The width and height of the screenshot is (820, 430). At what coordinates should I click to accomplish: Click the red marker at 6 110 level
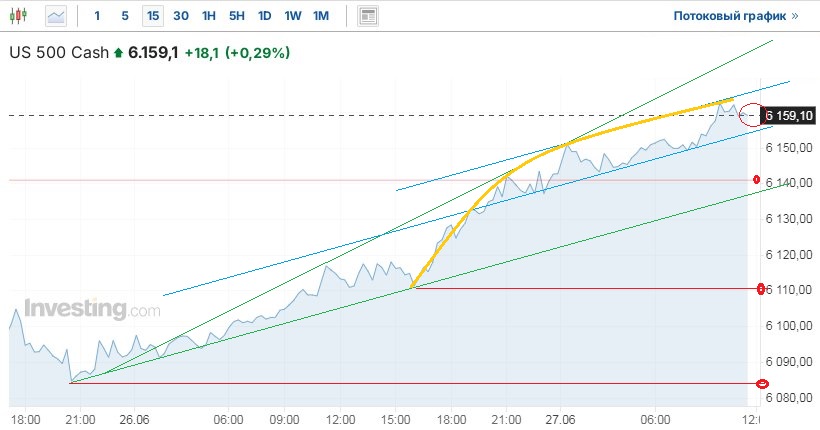pyautogui.click(x=761, y=289)
